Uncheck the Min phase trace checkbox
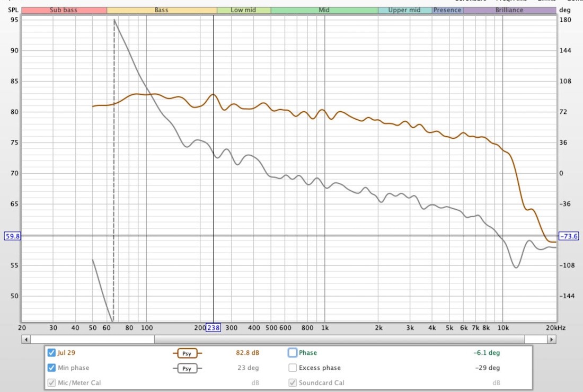Viewport: 583px width, 392px height. click(52, 368)
